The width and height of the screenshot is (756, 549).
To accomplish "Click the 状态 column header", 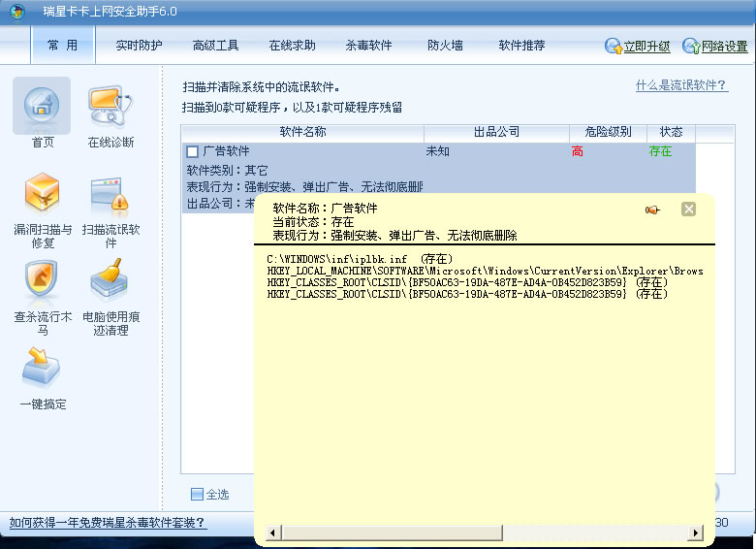I will click(671, 132).
